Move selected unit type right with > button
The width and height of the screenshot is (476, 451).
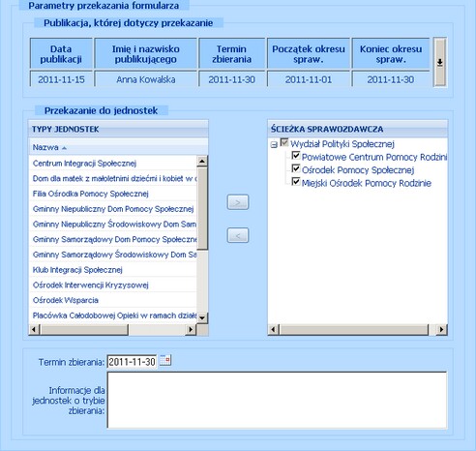[238, 202]
